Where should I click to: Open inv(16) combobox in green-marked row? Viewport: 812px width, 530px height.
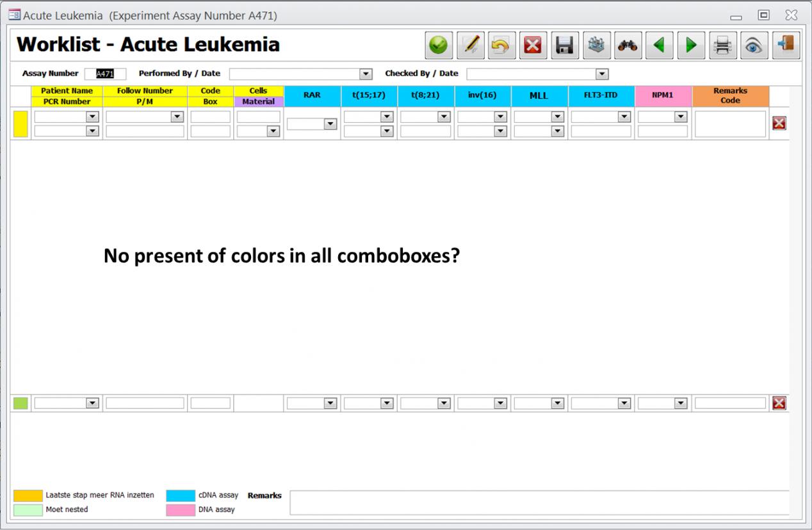pyautogui.click(x=501, y=403)
